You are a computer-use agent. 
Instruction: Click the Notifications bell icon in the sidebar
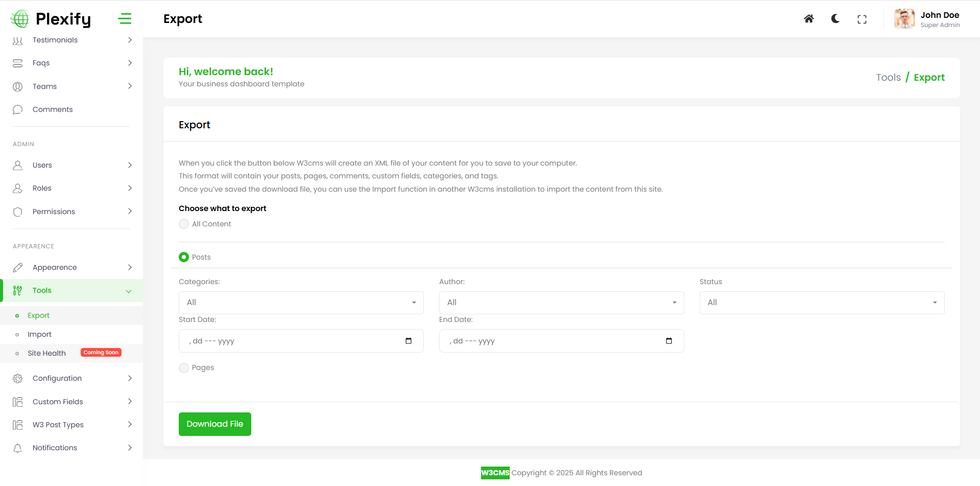pyautogui.click(x=18, y=448)
